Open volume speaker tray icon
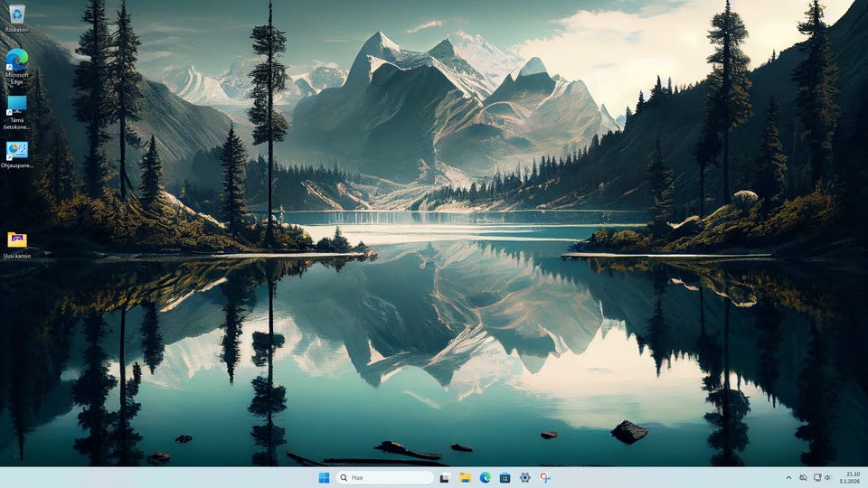 [x=828, y=477]
